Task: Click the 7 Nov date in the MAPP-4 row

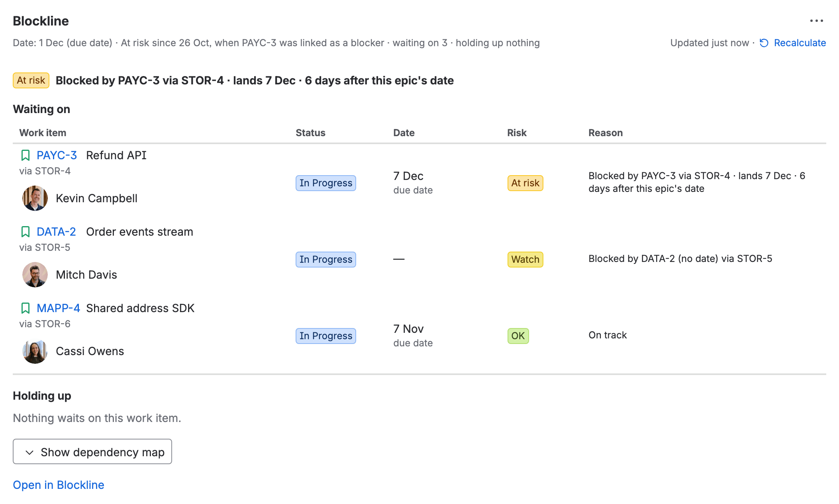Action: (408, 329)
